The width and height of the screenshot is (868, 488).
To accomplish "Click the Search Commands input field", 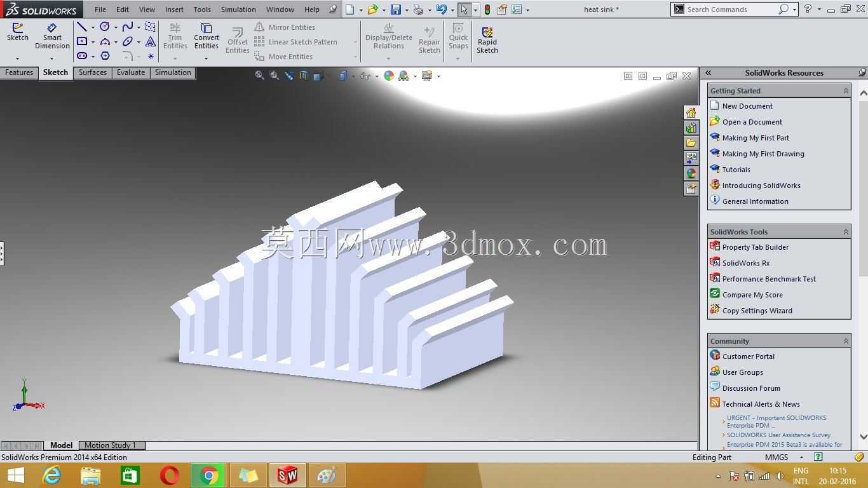I will 731,10.
